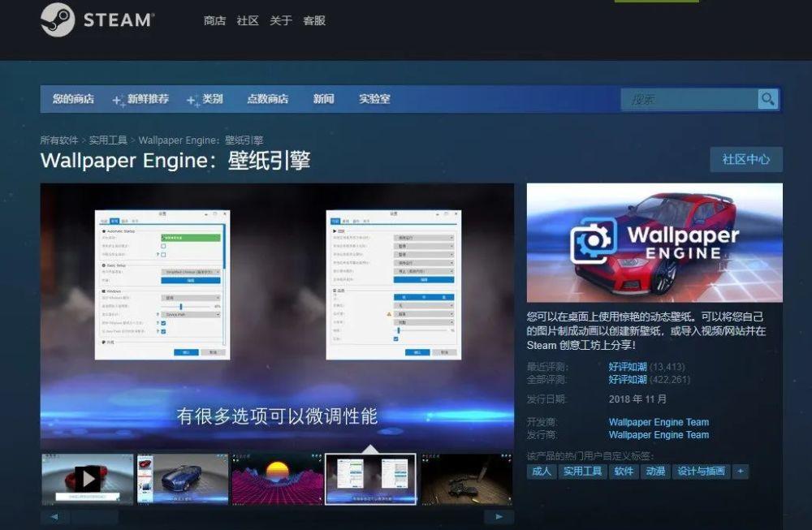The height and width of the screenshot is (530, 812).
Task: Click the 成人 tag
Action: pos(542,471)
